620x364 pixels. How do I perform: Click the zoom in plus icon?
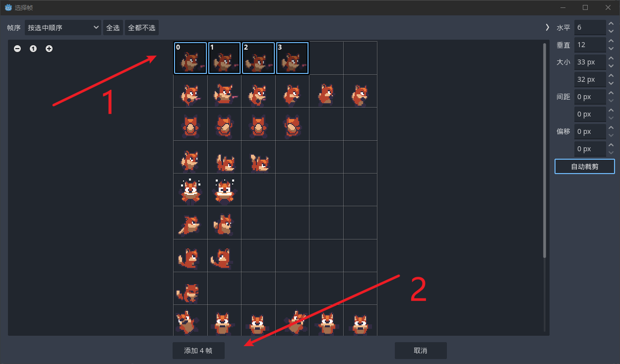[49, 49]
